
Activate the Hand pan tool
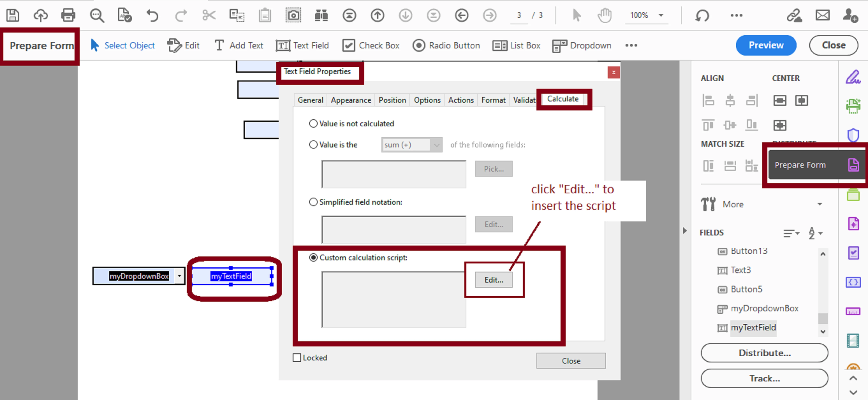pyautogui.click(x=605, y=15)
